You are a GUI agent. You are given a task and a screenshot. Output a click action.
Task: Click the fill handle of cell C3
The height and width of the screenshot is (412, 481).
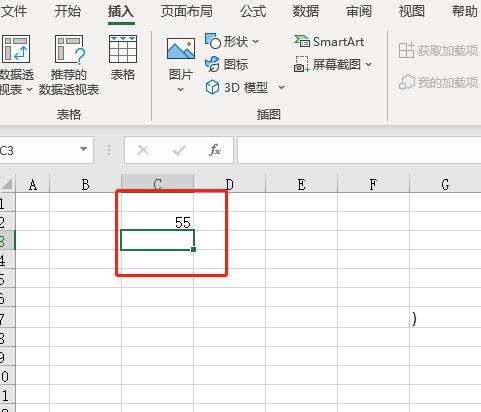coord(193,249)
